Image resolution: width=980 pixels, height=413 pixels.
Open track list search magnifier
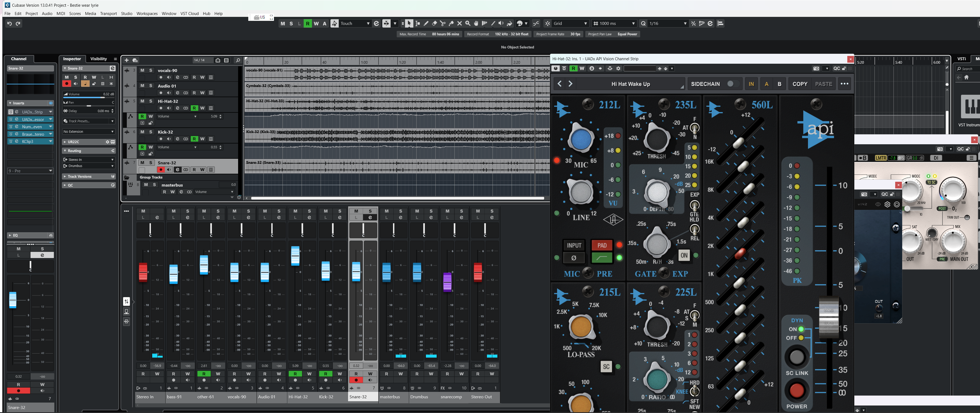tap(238, 60)
